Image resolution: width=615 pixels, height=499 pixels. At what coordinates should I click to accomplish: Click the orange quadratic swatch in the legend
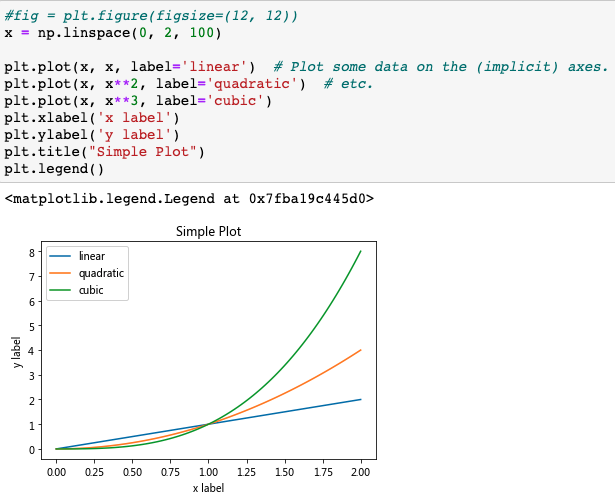click(x=61, y=273)
